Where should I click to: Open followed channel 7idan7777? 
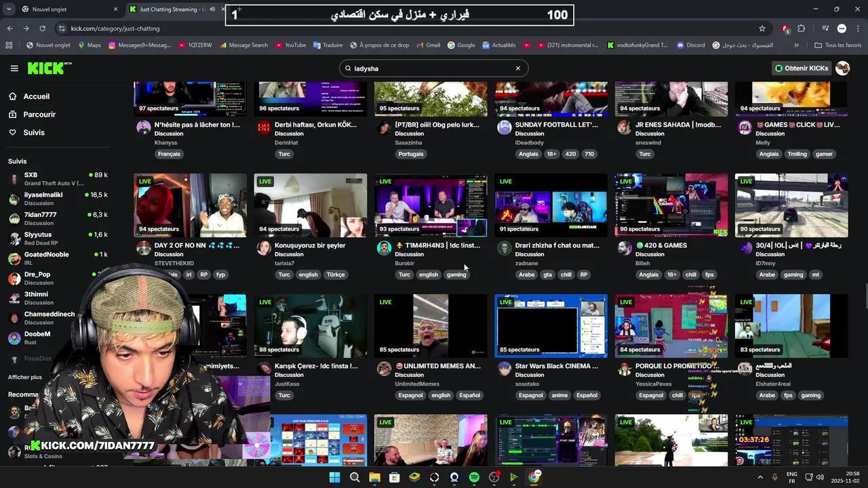click(x=58, y=218)
